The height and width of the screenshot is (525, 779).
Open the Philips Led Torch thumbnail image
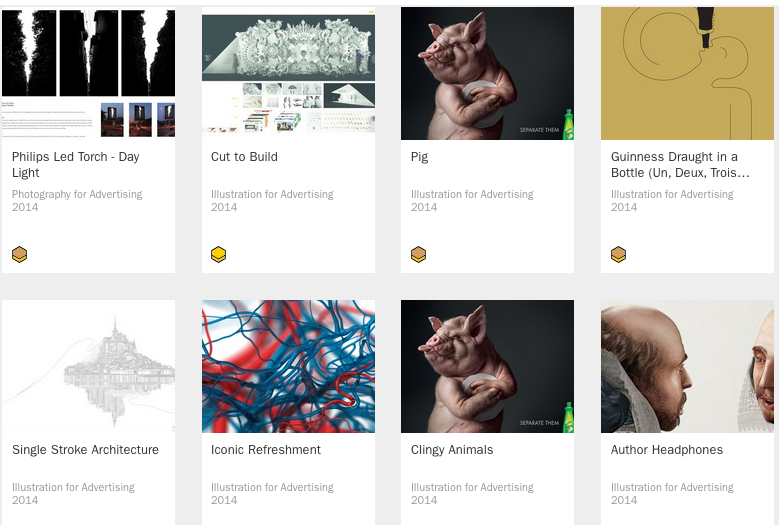click(x=88, y=73)
